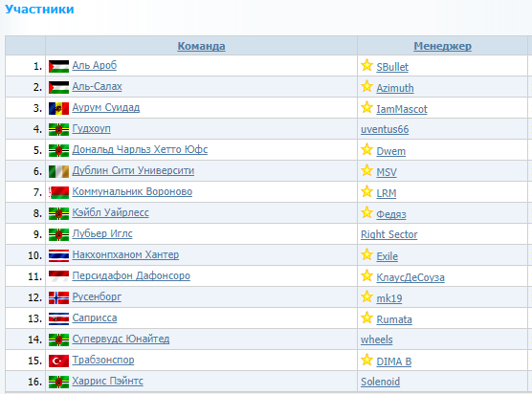
Task: Click the Turkish flag next to Трабзонспор
Action: click(x=58, y=361)
